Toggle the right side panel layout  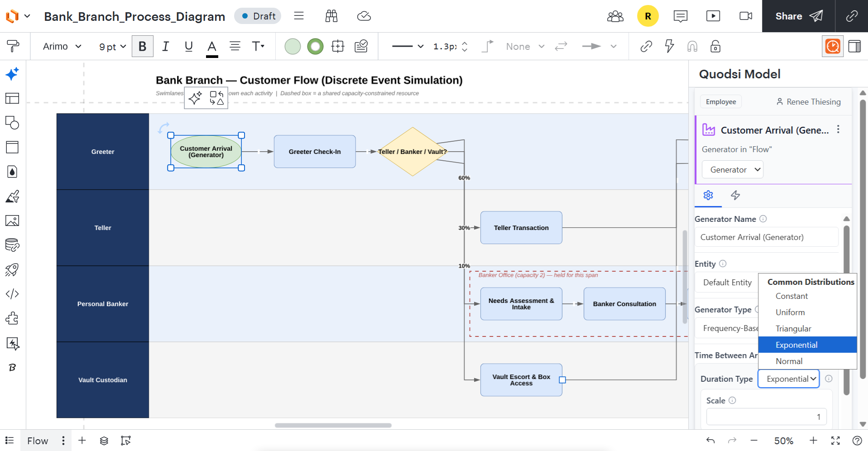(x=854, y=46)
